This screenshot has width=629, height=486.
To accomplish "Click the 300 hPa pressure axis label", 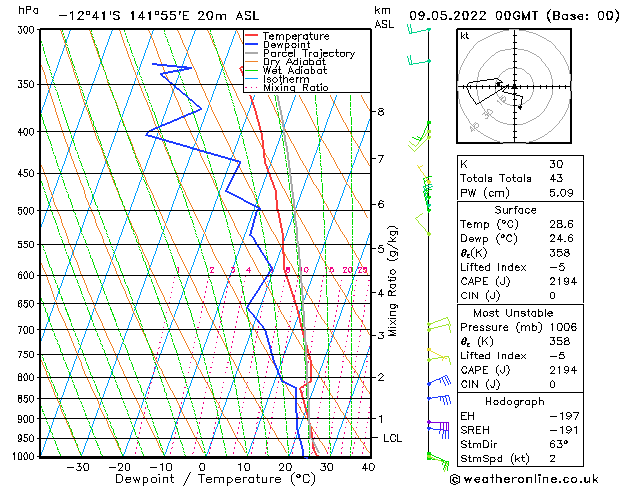I will tap(26, 30).
